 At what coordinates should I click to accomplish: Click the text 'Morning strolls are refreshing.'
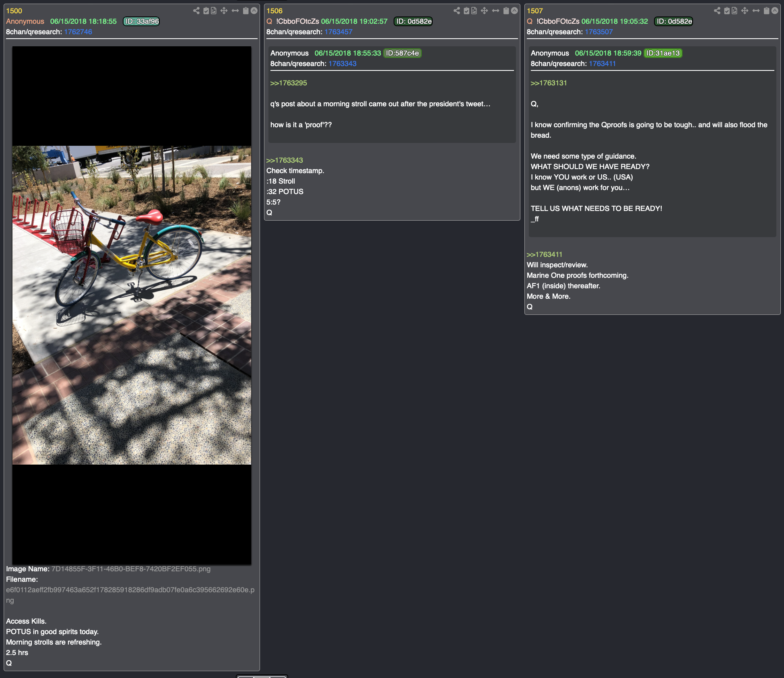[x=54, y=642]
